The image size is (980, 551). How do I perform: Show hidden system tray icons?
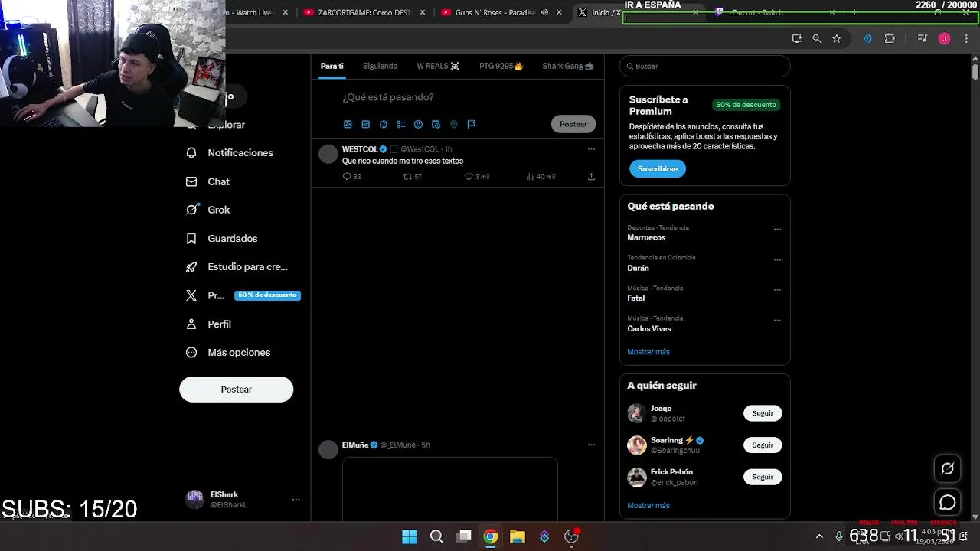pyautogui.click(x=819, y=536)
